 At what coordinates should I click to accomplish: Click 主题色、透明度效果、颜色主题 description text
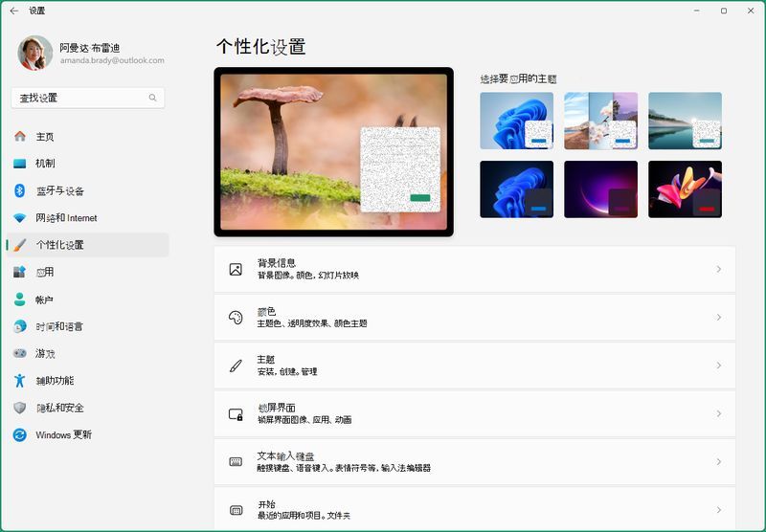(x=312, y=323)
